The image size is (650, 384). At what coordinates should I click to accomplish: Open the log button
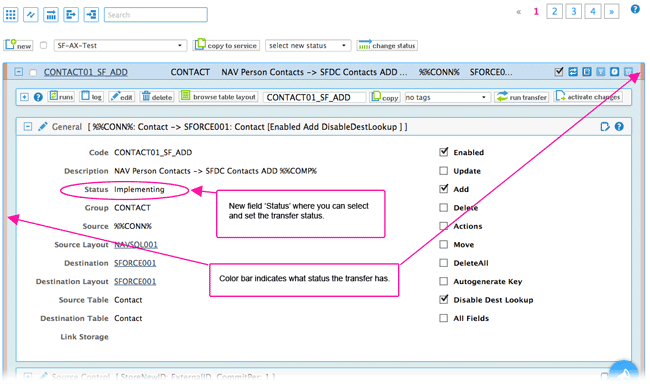(x=92, y=96)
